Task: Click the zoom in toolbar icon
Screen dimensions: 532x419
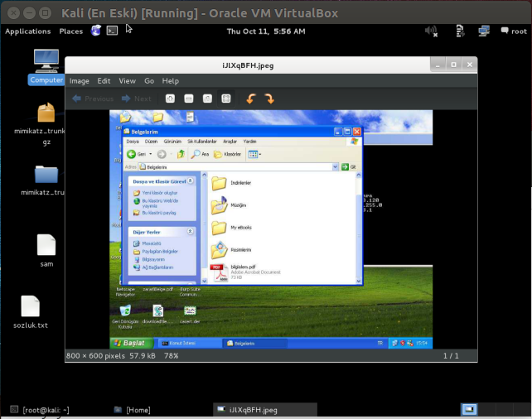Action: (x=170, y=99)
